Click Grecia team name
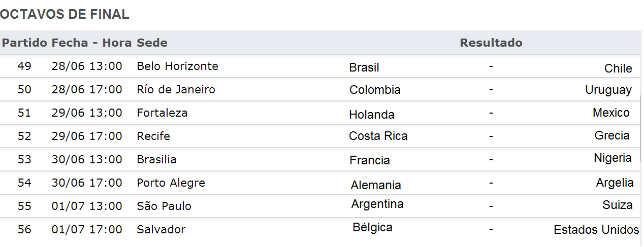This screenshot has height=247, width=644. [612, 135]
